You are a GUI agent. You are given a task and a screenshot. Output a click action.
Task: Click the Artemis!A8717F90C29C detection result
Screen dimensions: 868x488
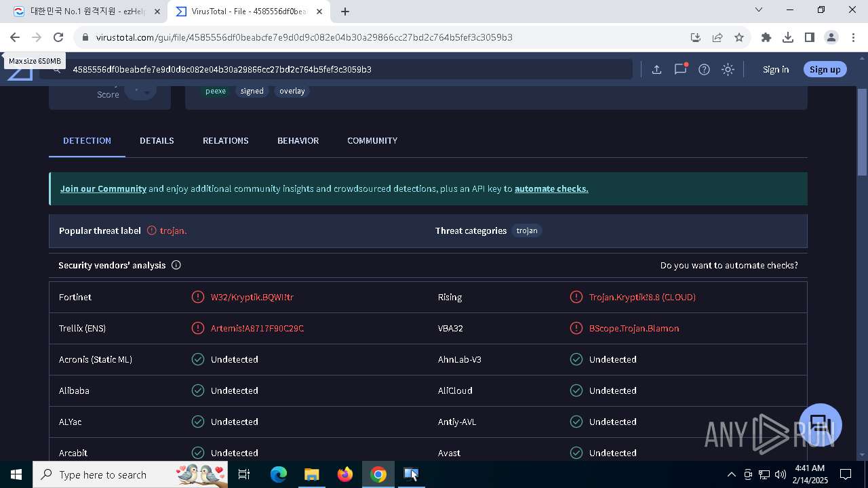(x=257, y=328)
